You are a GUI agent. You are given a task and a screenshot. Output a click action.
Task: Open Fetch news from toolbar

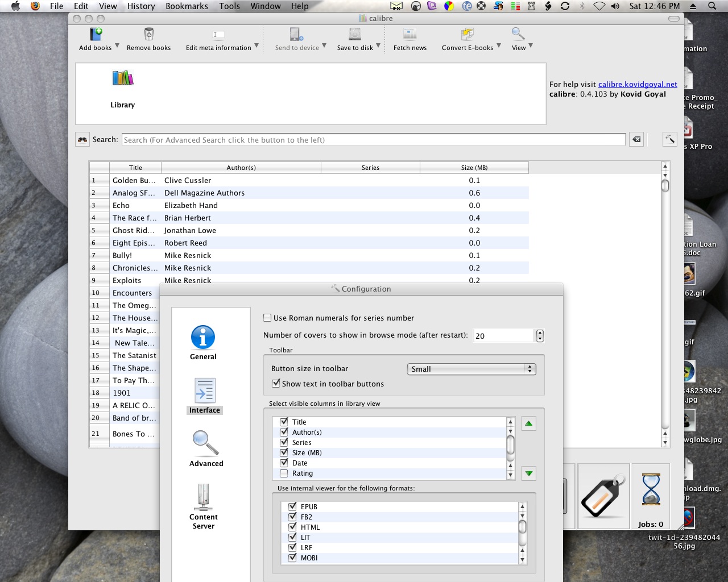click(x=409, y=35)
